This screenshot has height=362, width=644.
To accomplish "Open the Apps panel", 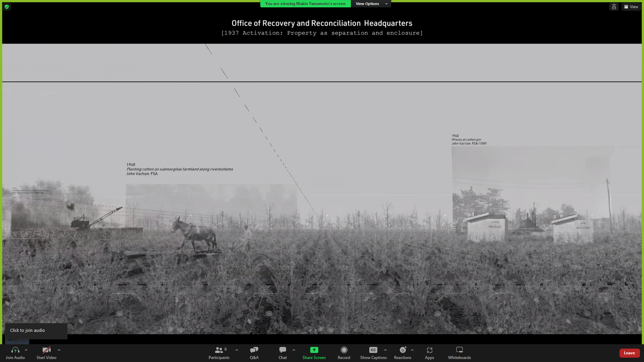I will [x=429, y=353].
